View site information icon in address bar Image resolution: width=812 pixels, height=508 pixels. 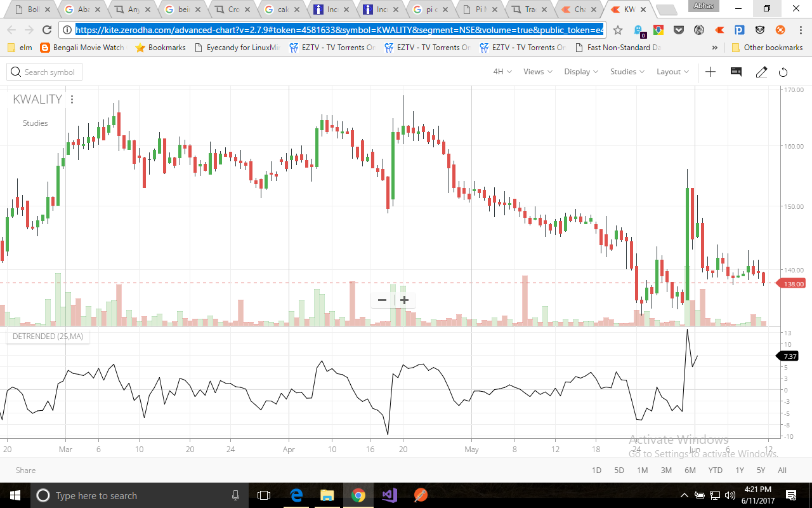[x=67, y=30]
